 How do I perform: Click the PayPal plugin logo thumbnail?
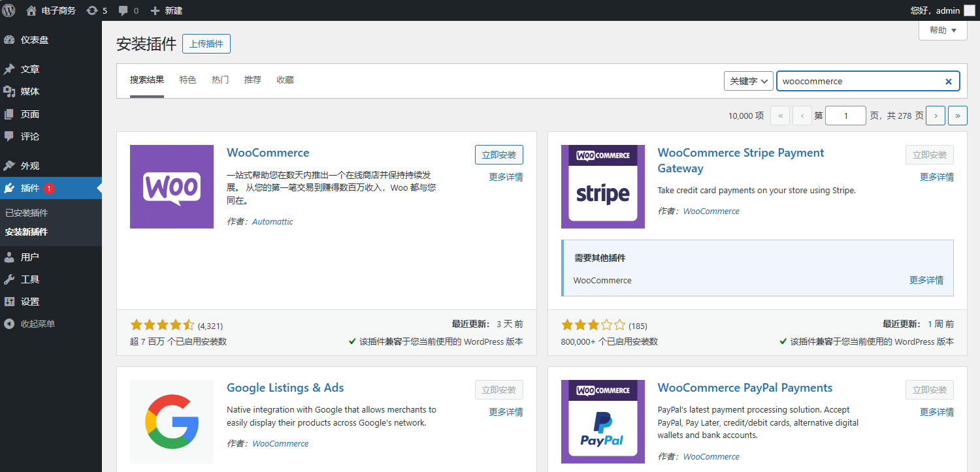coord(603,422)
